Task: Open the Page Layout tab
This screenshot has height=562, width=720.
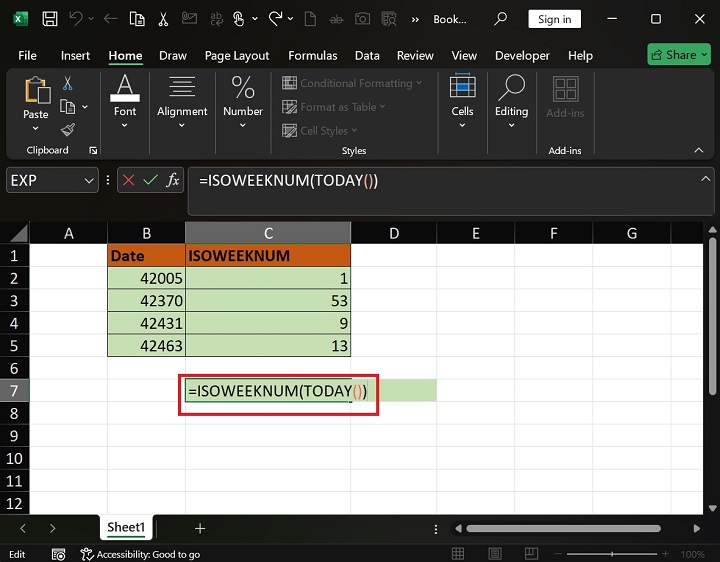Action: (x=237, y=56)
